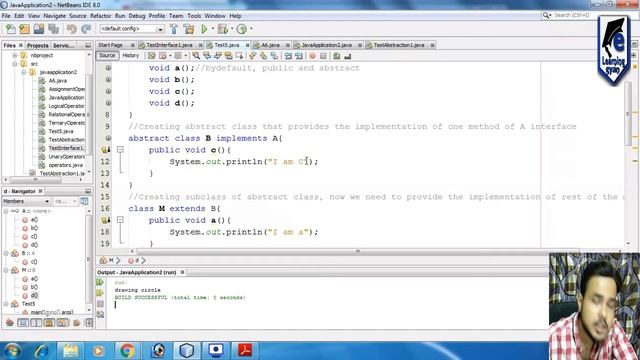Toggle Show Fields filter in Navigator
The image size is (640, 360).
click(23, 323)
